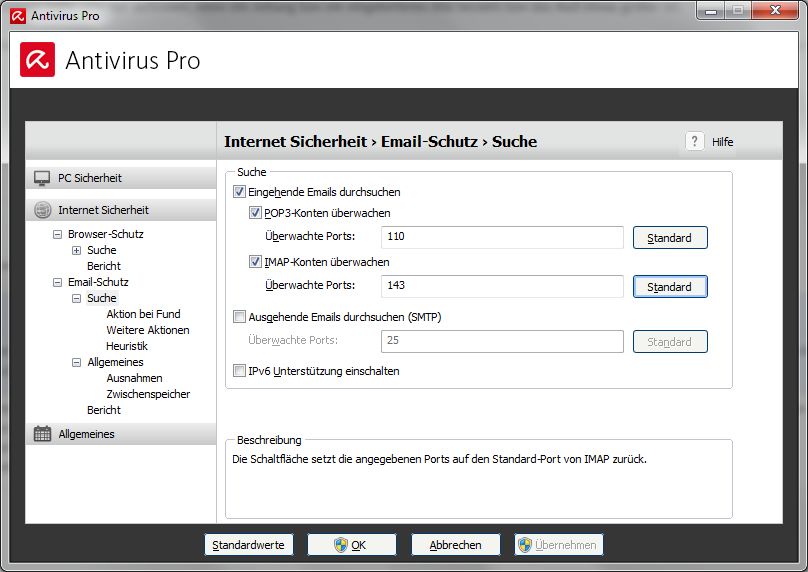This screenshot has height=572, width=808.
Task: Collapse the Browser-Schutz tree node
Action: pyautogui.click(x=57, y=234)
